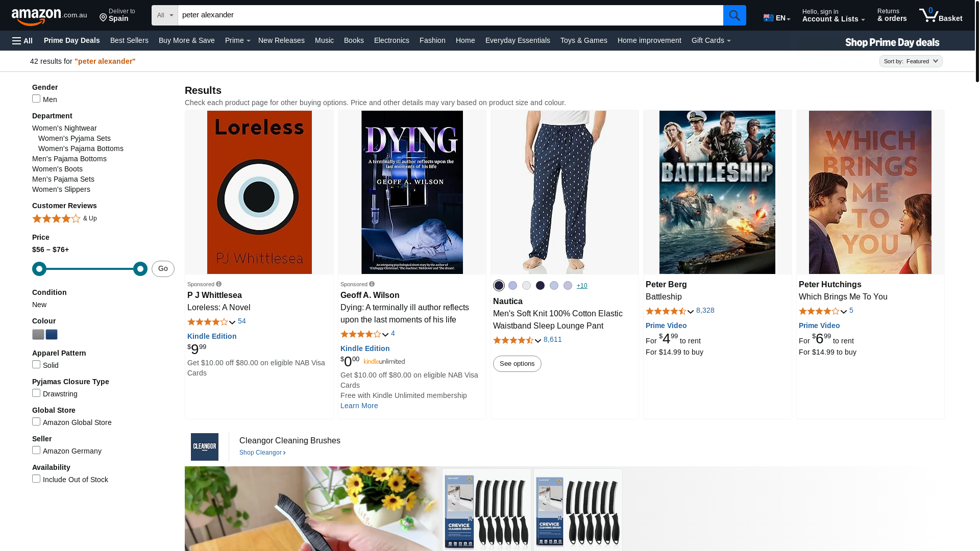This screenshot has height=551, width=980.
Task: Click the price range Go button
Action: [x=163, y=269]
